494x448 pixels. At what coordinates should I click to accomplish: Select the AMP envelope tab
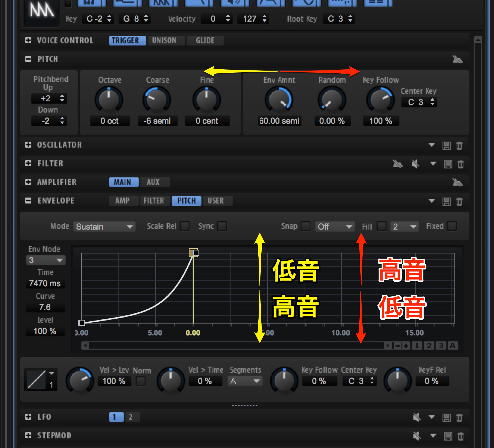pos(124,201)
